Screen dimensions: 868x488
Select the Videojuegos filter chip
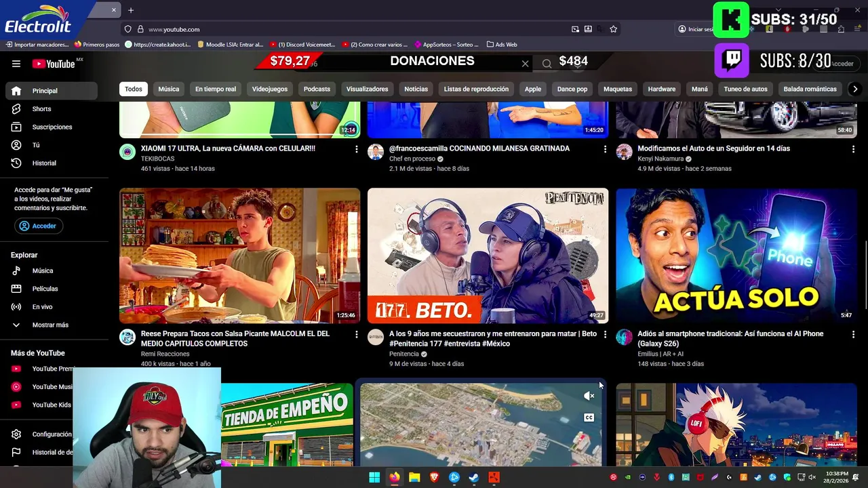coord(270,89)
